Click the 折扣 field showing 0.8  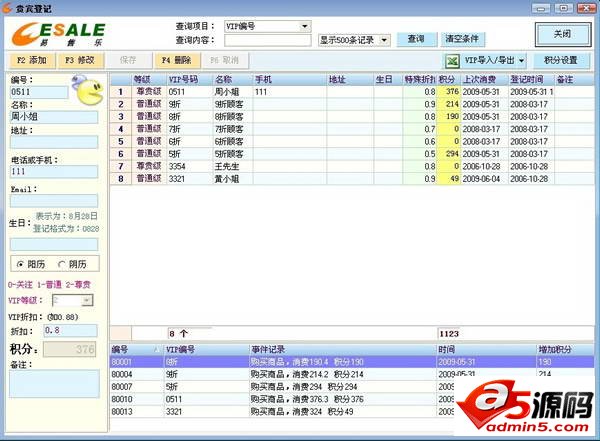coord(70,331)
